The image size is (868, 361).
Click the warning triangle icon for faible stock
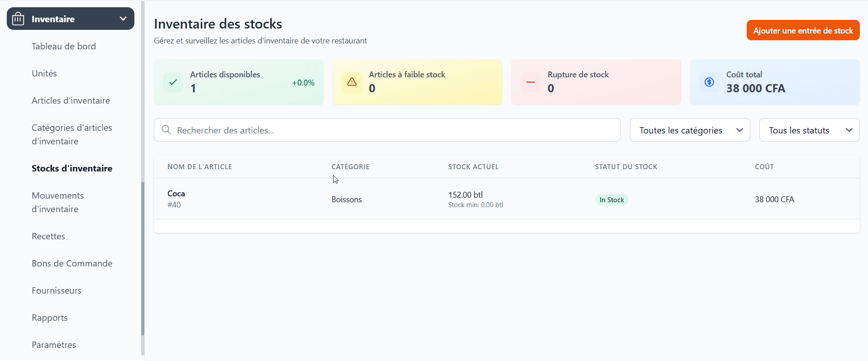[352, 82]
